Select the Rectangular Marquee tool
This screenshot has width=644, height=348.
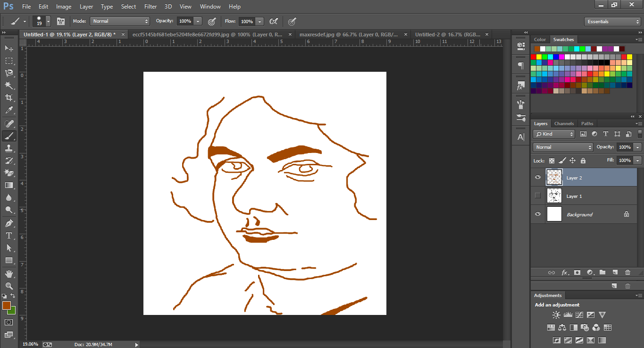click(9, 60)
